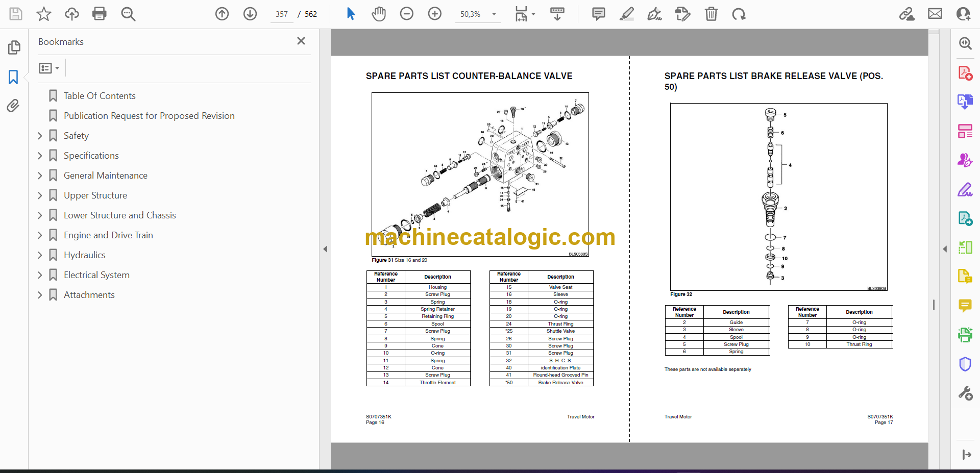Image resolution: width=980 pixels, height=473 pixels.
Task: Expand Engine and Drive Train bookmark
Action: [x=40, y=235]
